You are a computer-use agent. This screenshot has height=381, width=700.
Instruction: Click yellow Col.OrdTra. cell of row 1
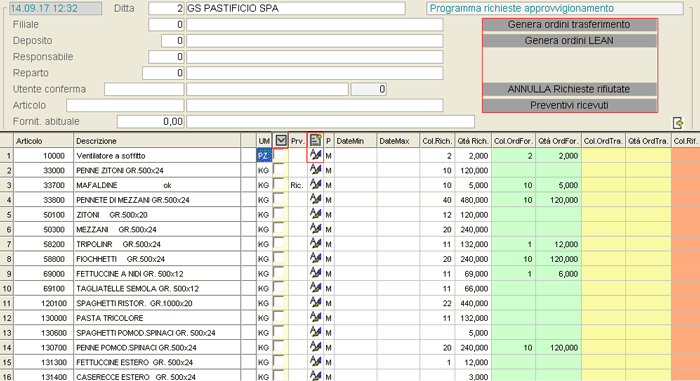[604, 155]
